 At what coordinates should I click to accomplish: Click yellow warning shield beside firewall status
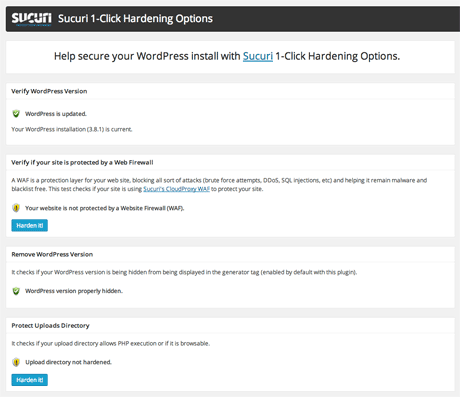(16, 208)
